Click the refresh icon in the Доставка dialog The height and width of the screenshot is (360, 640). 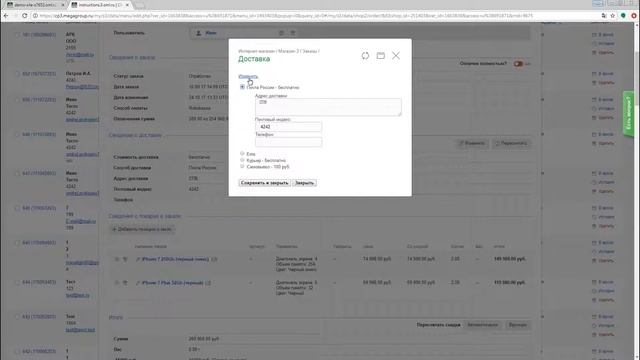(x=365, y=56)
